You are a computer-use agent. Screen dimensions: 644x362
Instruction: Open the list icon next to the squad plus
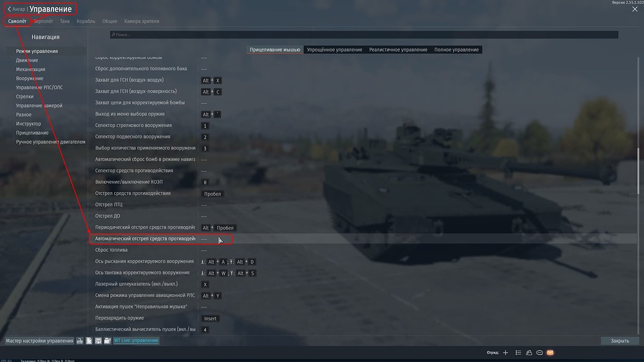(518, 352)
